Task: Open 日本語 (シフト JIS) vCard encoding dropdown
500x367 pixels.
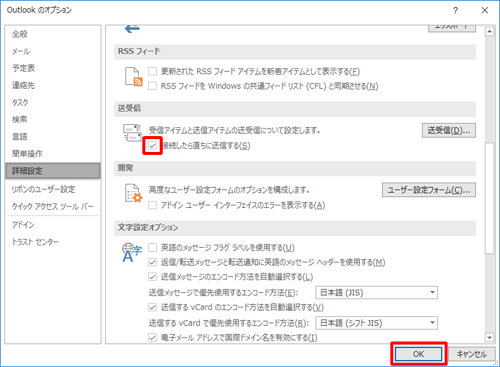Action: pyautogui.click(x=376, y=323)
